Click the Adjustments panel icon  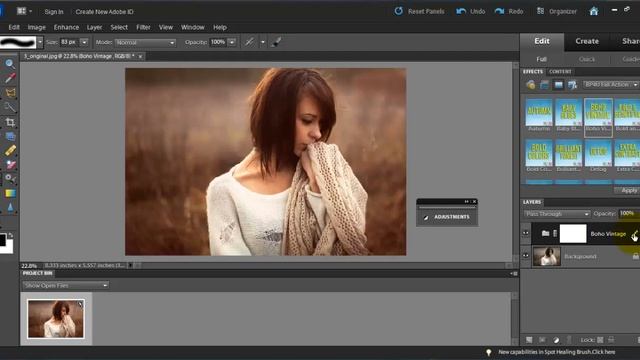(426, 217)
